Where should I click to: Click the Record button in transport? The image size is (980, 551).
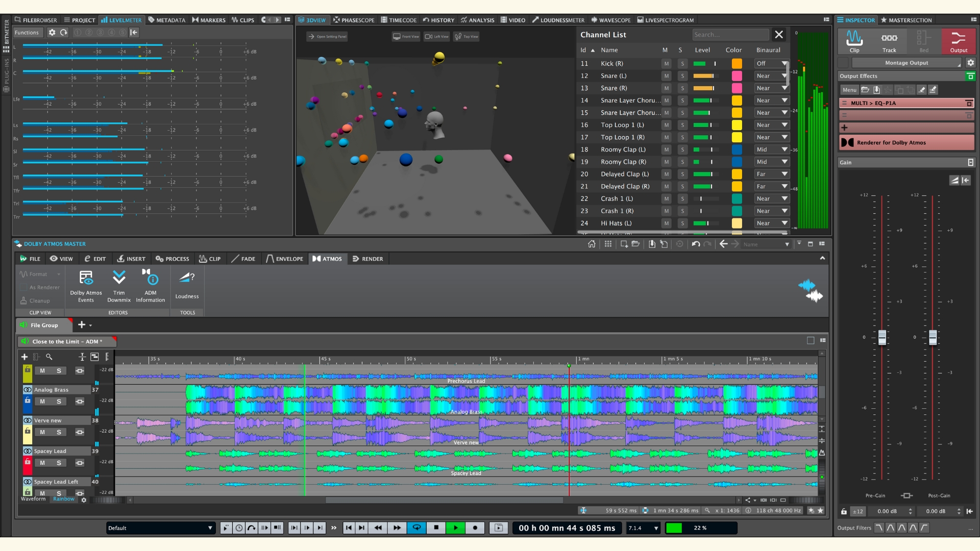click(x=475, y=528)
